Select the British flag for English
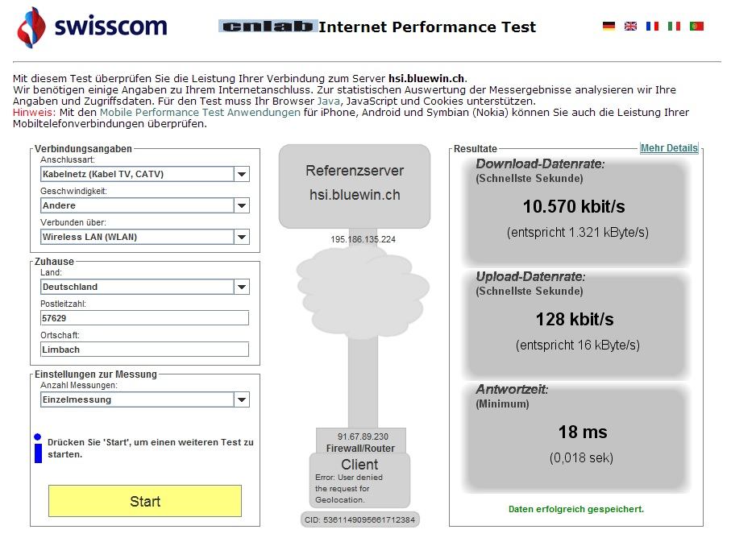This screenshot has width=756, height=542. pos(630,26)
